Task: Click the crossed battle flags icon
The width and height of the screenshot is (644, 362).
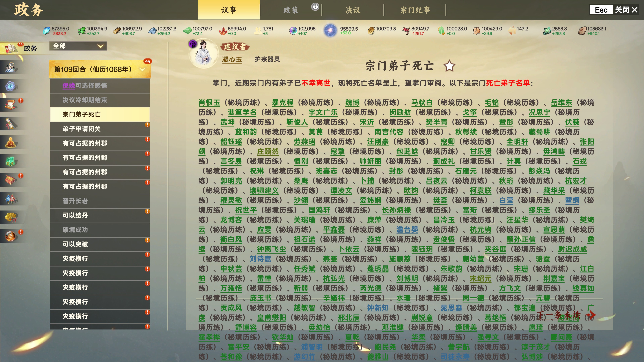Action: 11,199
